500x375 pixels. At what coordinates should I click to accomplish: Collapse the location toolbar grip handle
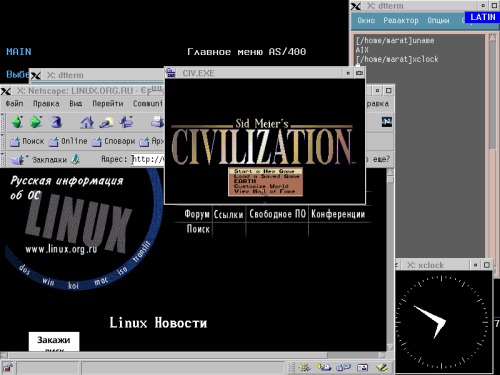[x=3, y=159]
